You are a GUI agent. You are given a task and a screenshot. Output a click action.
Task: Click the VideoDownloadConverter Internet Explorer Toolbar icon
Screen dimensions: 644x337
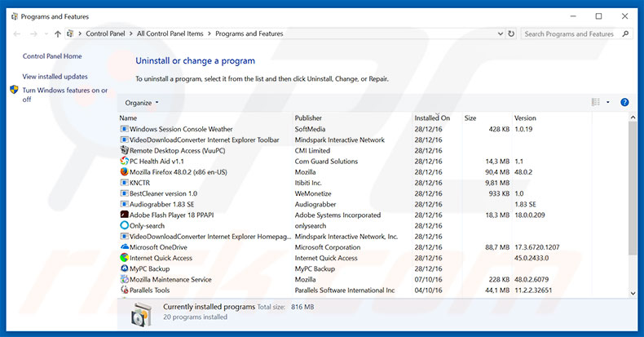pyautogui.click(x=124, y=140)
